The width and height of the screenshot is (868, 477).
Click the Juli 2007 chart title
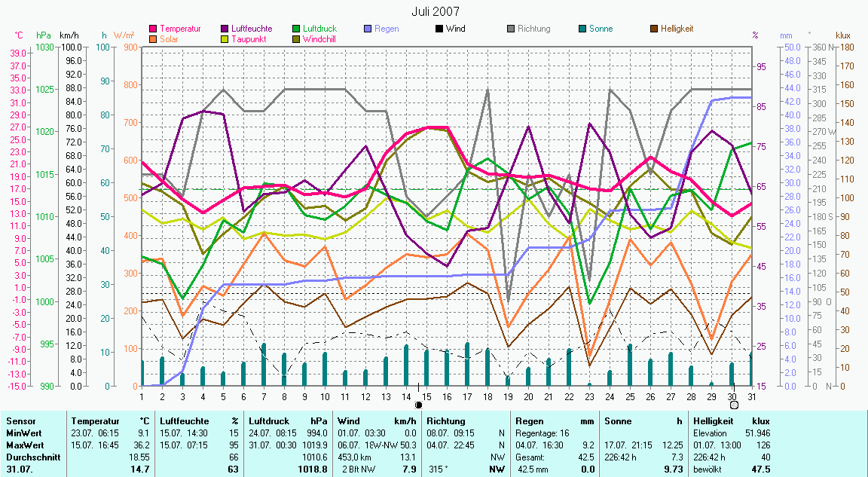pyautogui.click(x=435, y=11)
